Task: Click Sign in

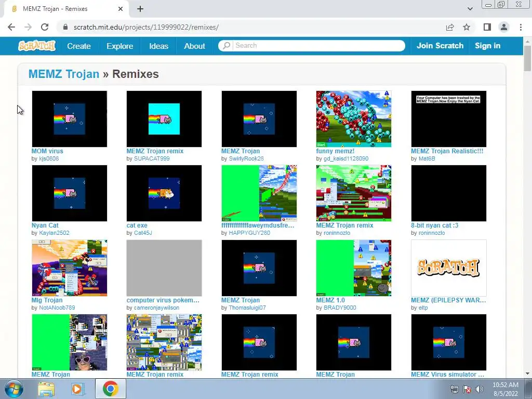Action: [487, 46]
